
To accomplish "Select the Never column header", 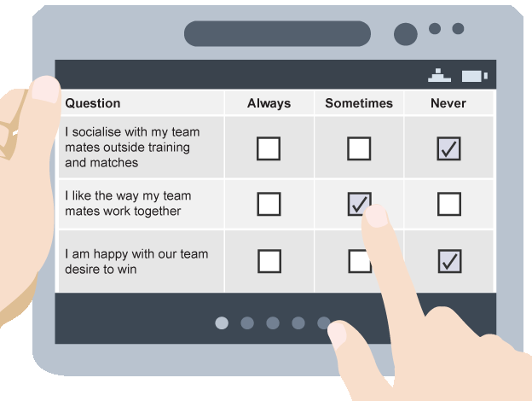I will [448, 103].
